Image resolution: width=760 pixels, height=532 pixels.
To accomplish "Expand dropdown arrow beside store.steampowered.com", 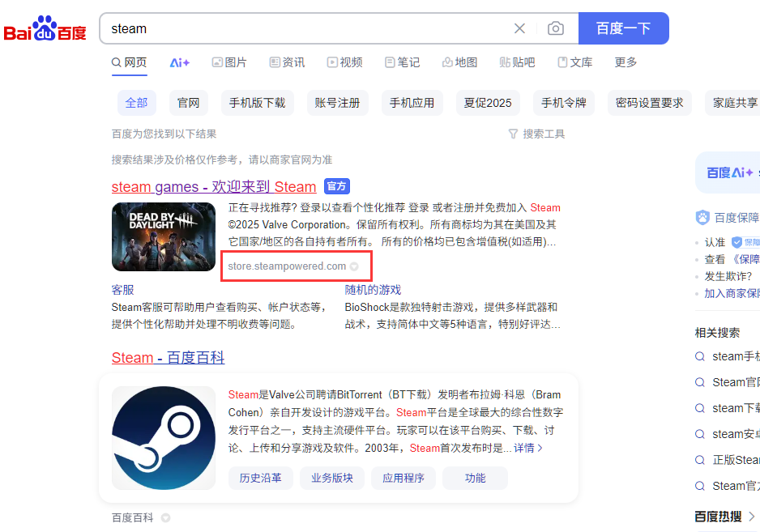I will click(x=354, y=266).
